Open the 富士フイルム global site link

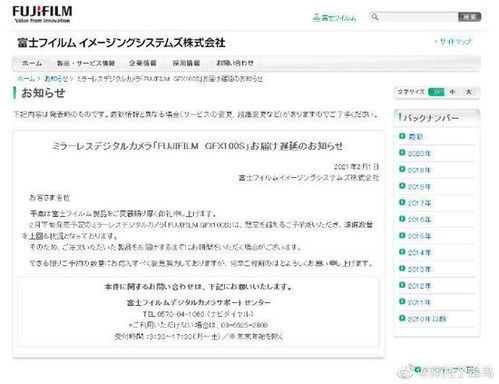tap(335, 18)
